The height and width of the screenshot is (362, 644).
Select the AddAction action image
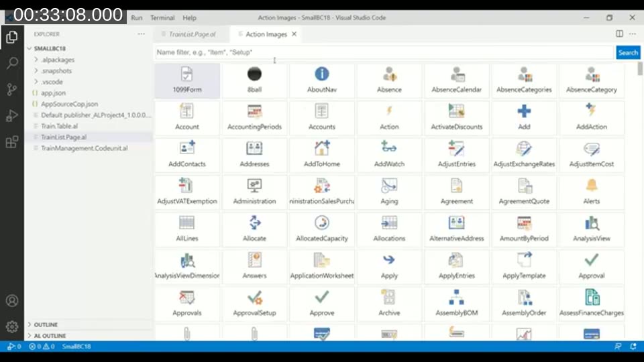592,118
